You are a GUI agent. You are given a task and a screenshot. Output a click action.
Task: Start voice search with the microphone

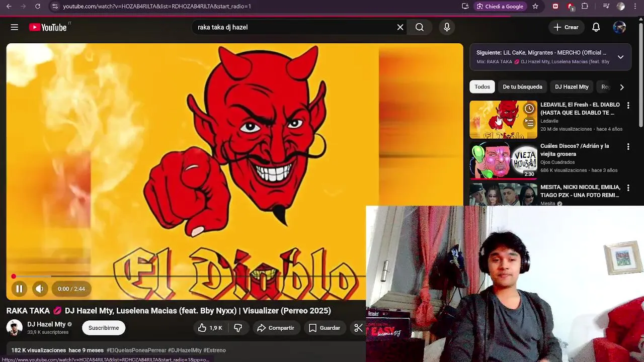[x=447, y=27]
